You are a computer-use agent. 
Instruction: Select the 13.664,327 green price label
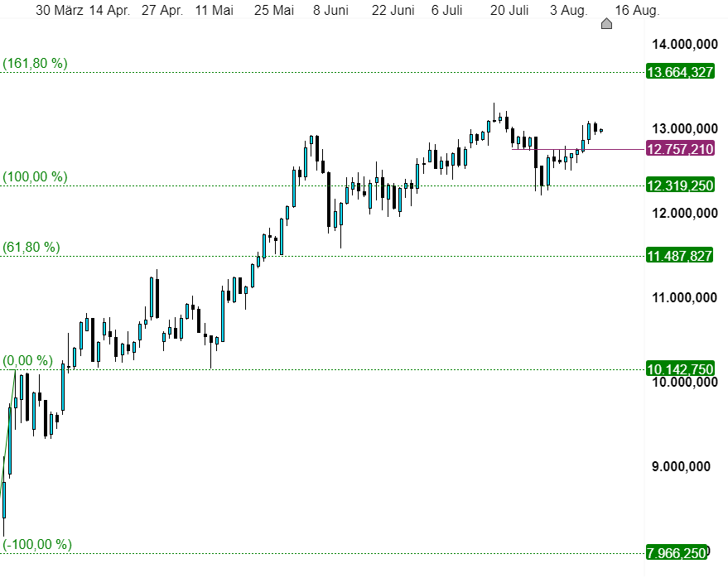(680, 72)
